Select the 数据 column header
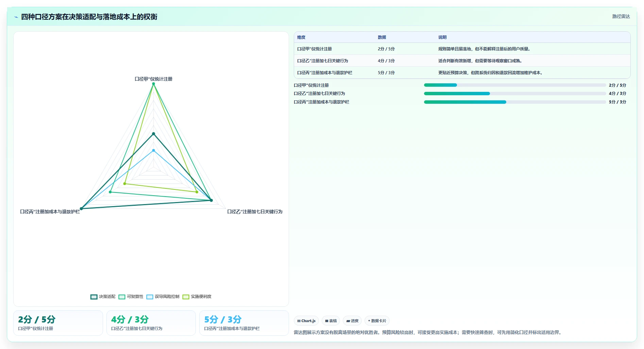This screenshot has width=644, height=349. (382, 37)
